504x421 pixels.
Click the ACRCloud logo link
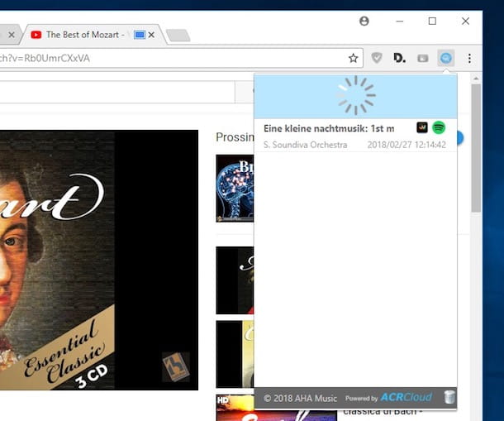pos(406,397)
